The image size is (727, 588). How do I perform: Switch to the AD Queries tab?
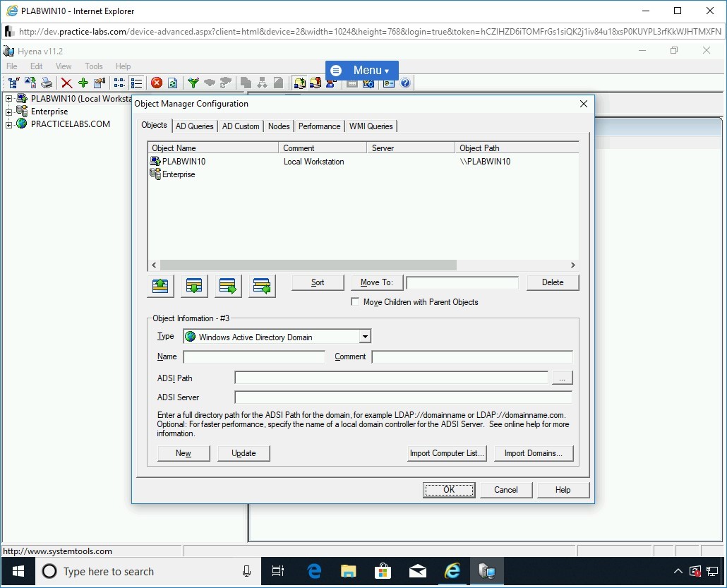point(194,126)
